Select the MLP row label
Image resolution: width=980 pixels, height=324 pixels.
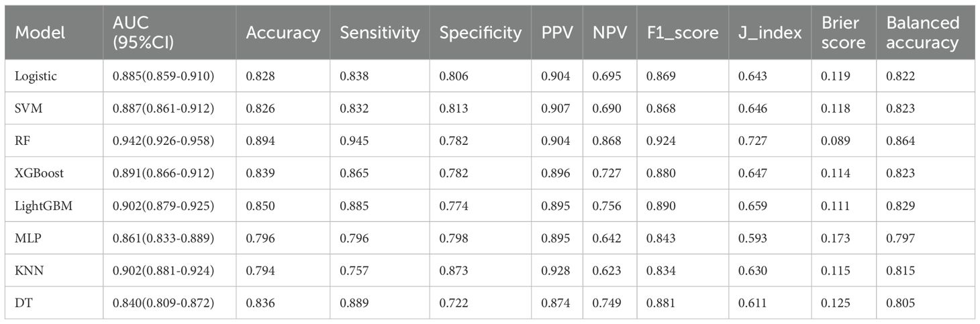pyautogui.click(x=27, y=237)
